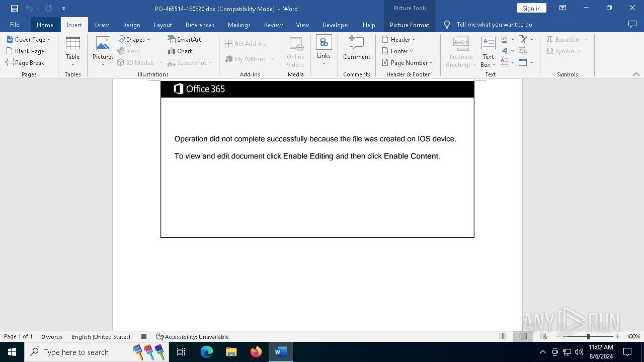Click the SmartArt button
Screen dimensions: 644x362
click(x=184, y=39)
